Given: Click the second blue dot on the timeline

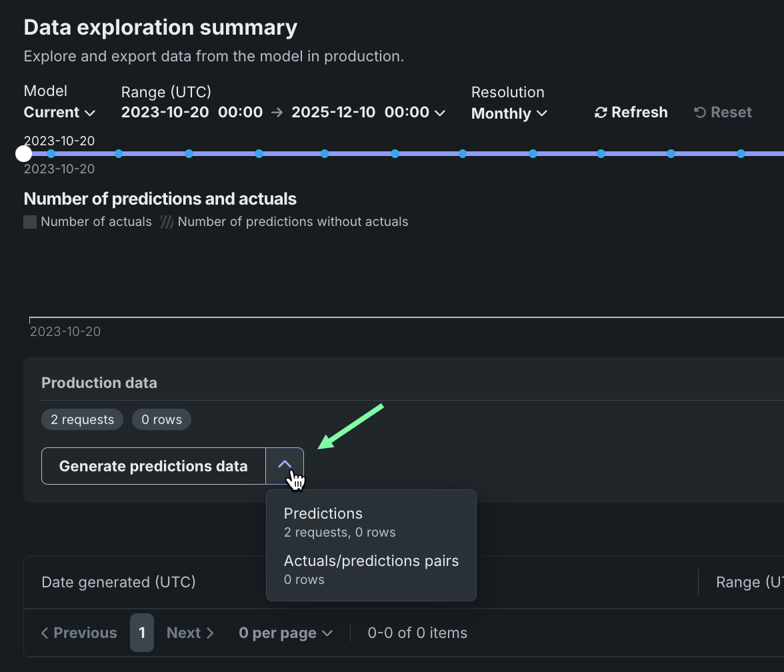Looking at the screenshot, I should (119, 154).
